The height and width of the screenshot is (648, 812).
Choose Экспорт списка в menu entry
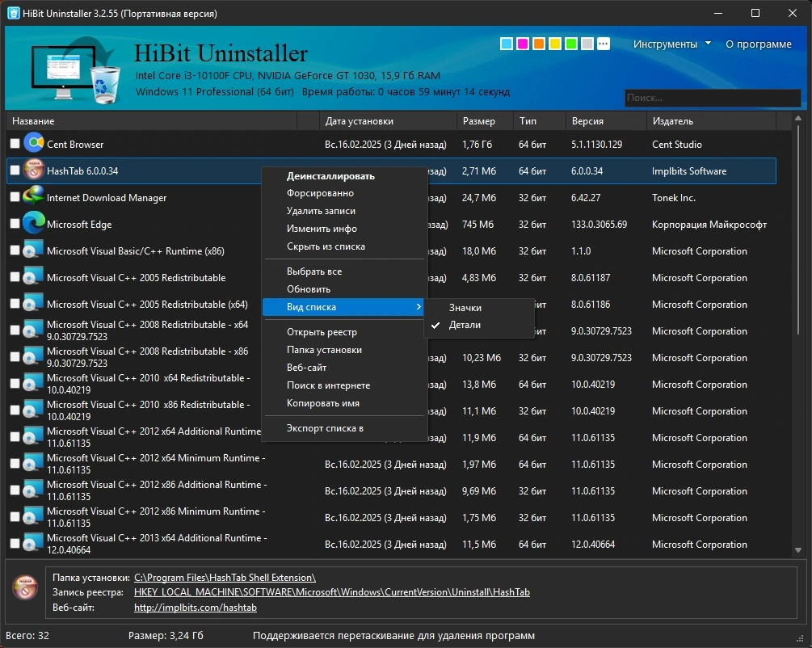click(x=343, y=428)
